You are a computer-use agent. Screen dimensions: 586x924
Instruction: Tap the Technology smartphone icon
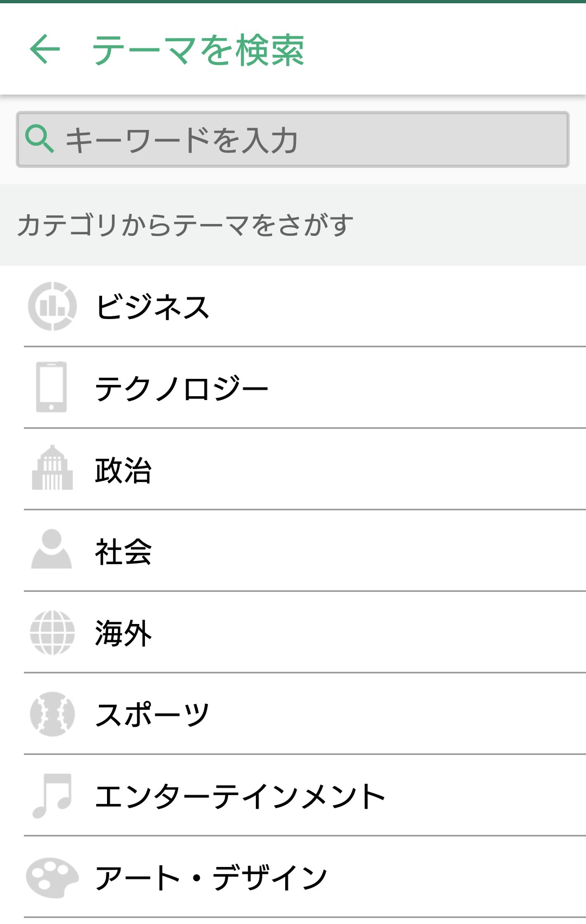point(52,387)
